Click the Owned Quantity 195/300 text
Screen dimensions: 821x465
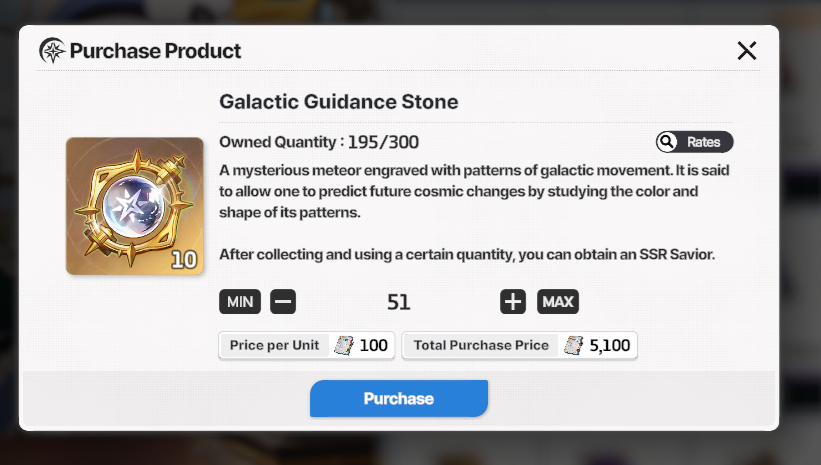click(319, 142)
